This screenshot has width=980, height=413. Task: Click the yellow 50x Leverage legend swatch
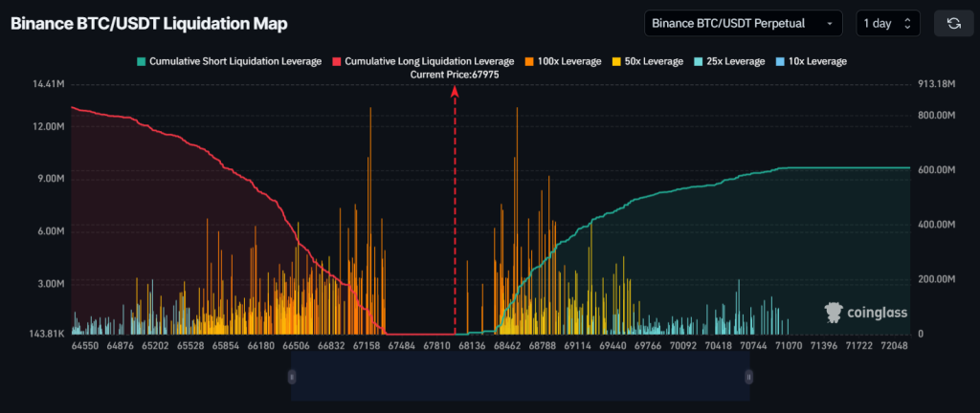click(615, 61)
